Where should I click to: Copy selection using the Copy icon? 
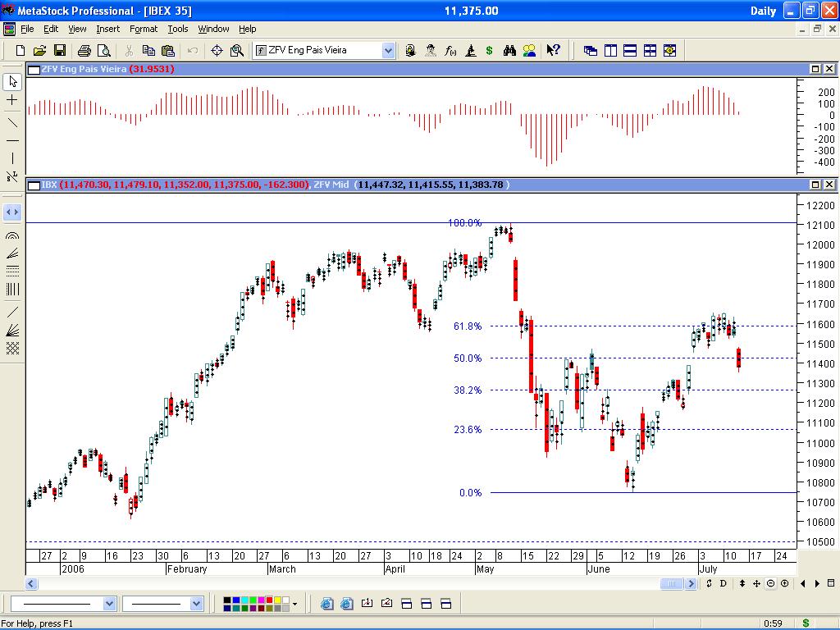(148, 50)
